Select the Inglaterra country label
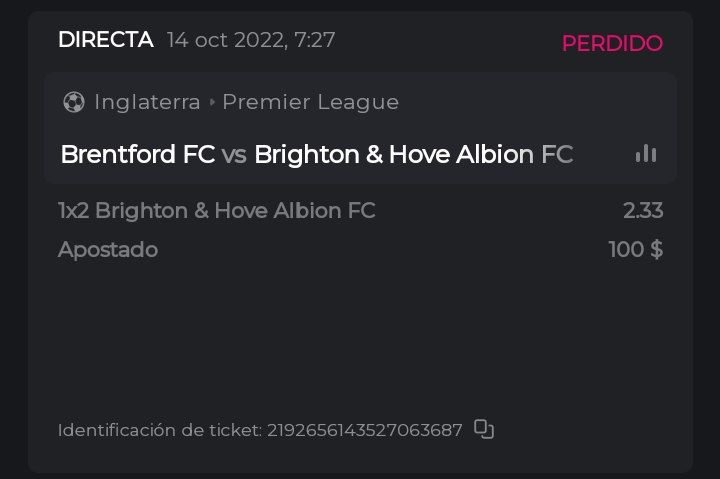The image size is (720, 479). pyautogui.click(x=148, y=102)
